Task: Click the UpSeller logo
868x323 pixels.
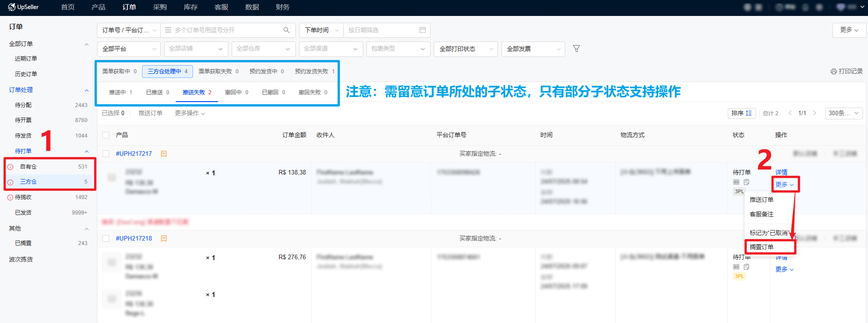Action: click(24, 7)
